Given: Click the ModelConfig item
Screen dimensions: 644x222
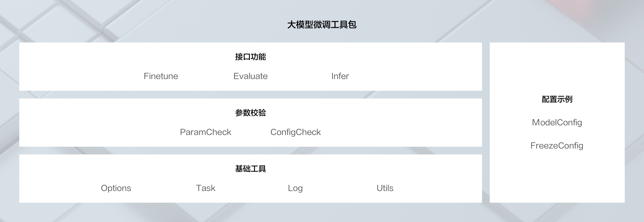Looking at the screenshot, I should click(x=557, y=123).
